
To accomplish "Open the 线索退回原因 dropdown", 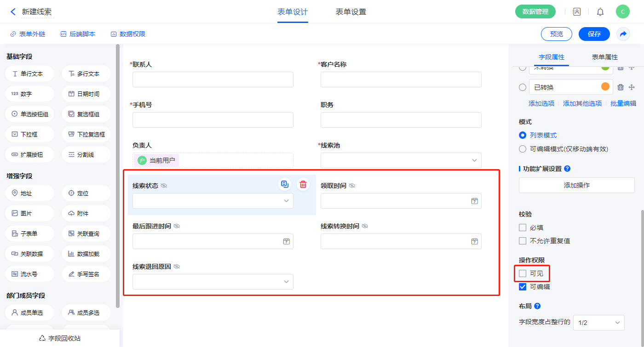I will pyautogui.click(x=213, y=282).
